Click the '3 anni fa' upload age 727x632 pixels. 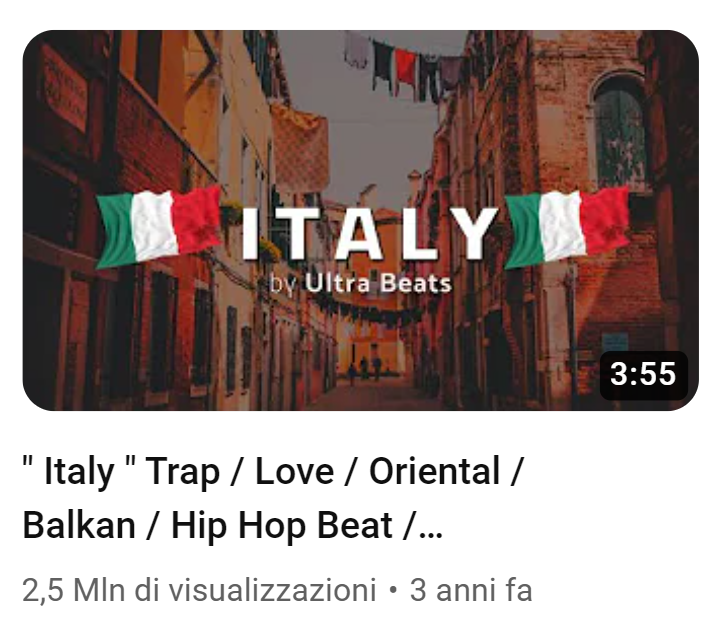pos(471,590)
